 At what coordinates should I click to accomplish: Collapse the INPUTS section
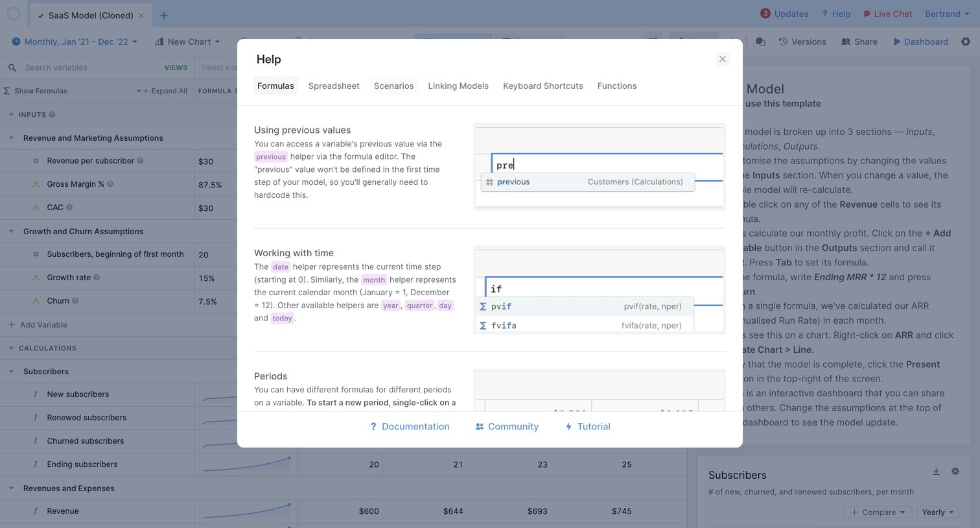coord(11,115)
